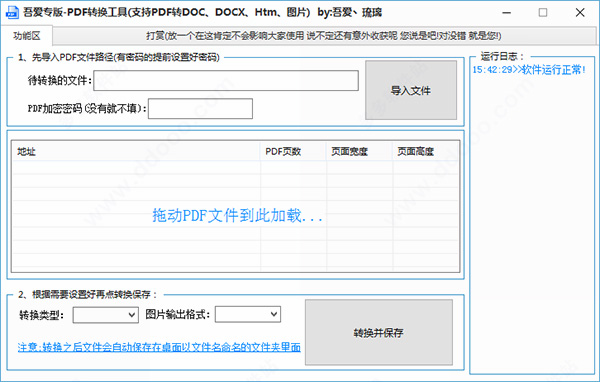
Task: Click the PDF加密密码 input field
Action: [200, 109]
